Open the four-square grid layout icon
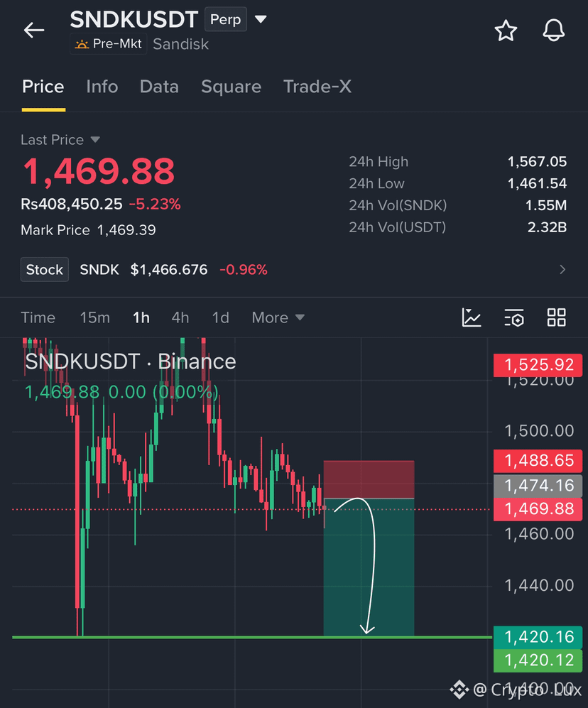The width and height of the screenshot is (588, 708). (x=556, y=317)
